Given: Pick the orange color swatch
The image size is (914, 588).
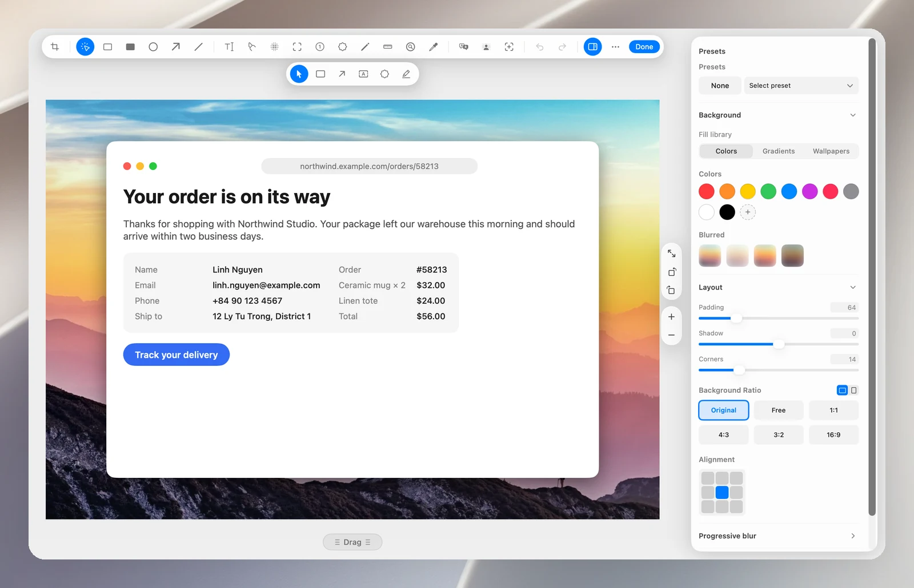Looking at the screenshot, I should pyautogui.click(x=727, y=192).
